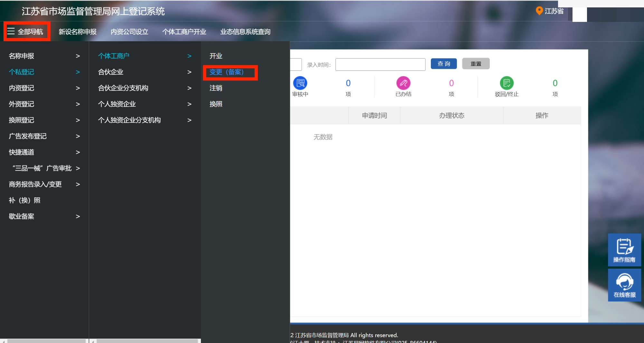Expand the 内资登记 submenu arrow
644x343 pixels.
click(78, 88)
